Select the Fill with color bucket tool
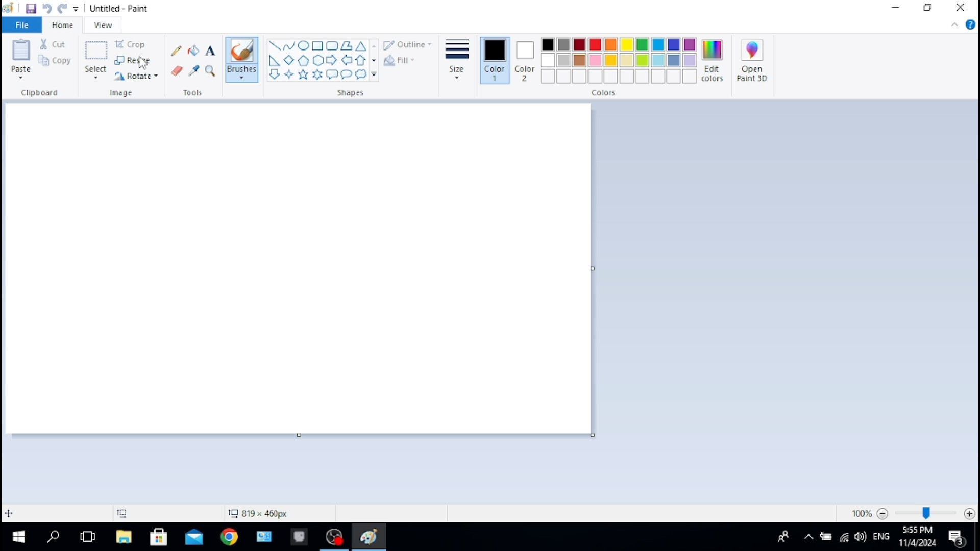The height and width of the screenshot is (551, 980). click(193, 51)
